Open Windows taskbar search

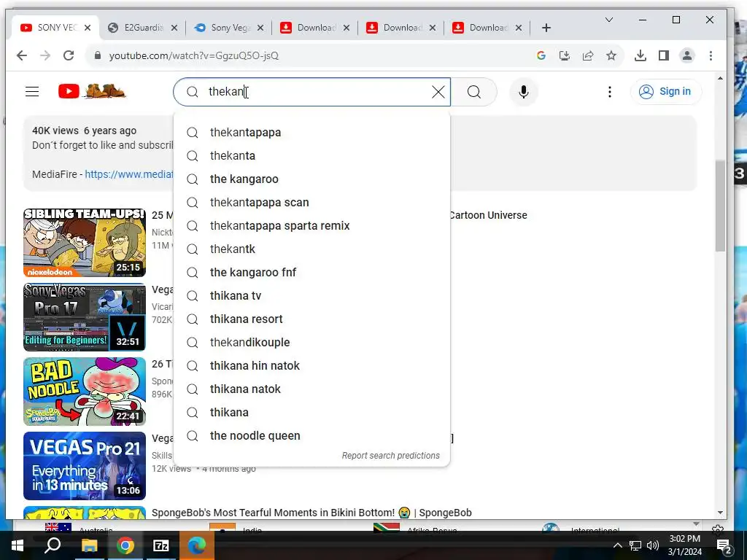pos(53,545)
